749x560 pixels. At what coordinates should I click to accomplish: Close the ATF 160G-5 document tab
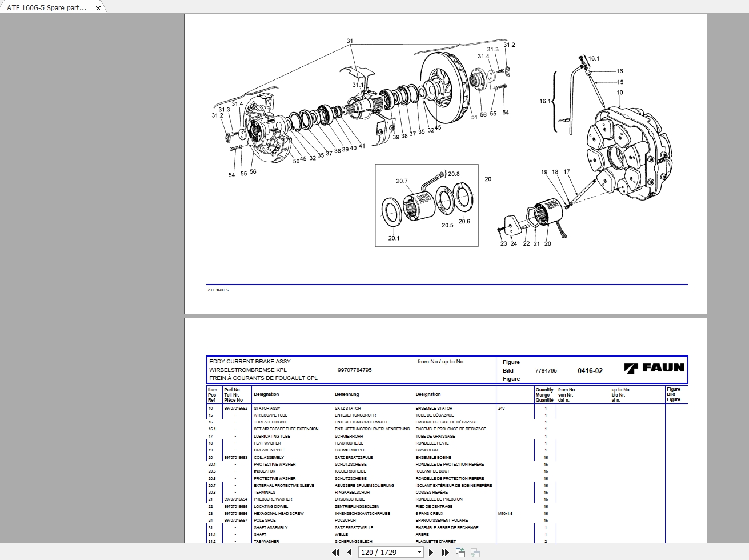98,8
